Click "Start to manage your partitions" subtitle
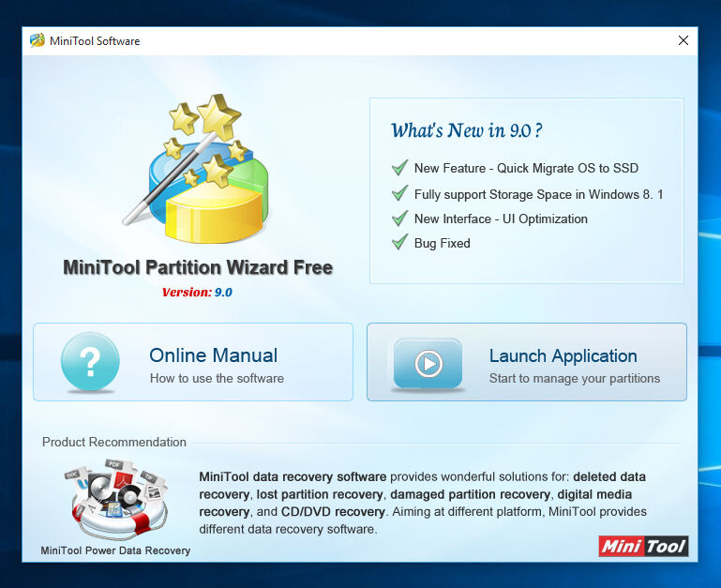721x588 pixels. tap(575, 378)
